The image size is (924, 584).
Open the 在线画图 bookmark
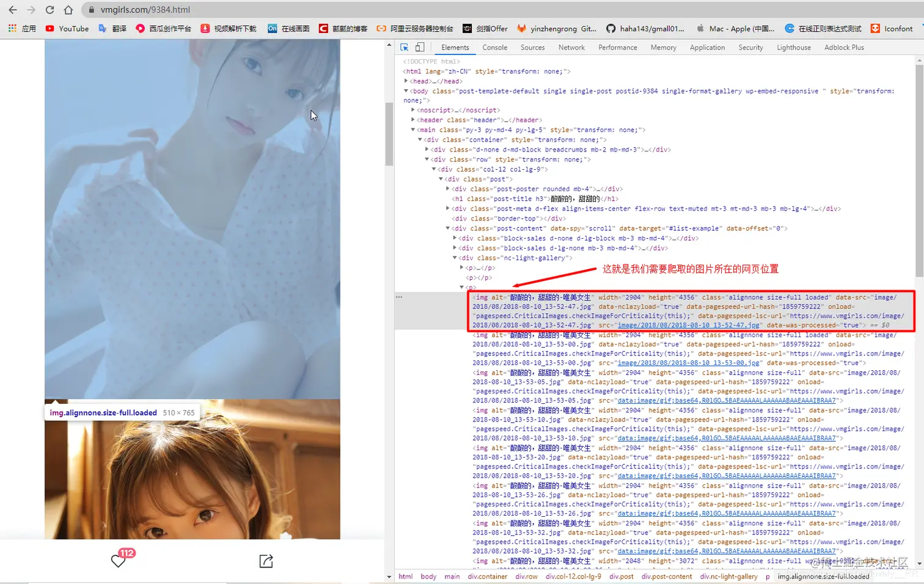(x=288, y=29)
